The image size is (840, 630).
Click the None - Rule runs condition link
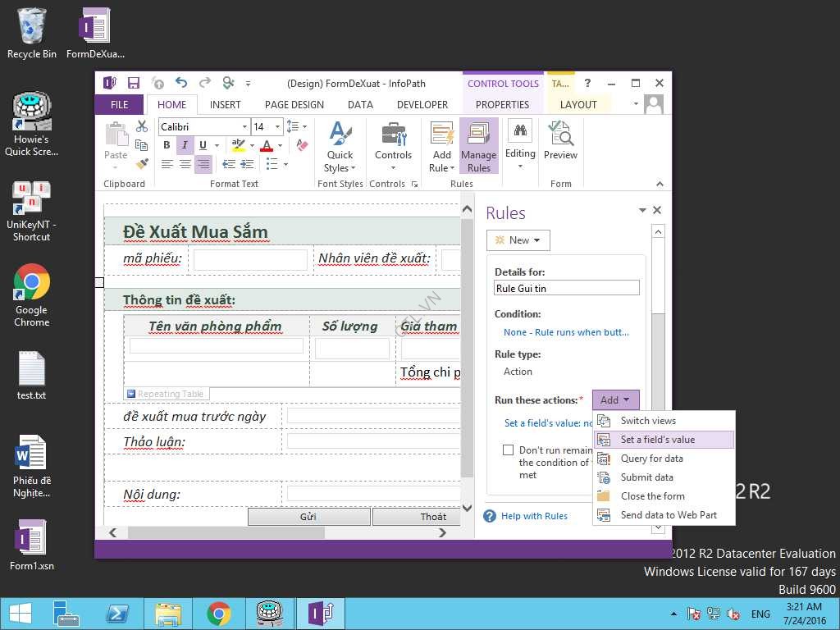tap(566, 332)
